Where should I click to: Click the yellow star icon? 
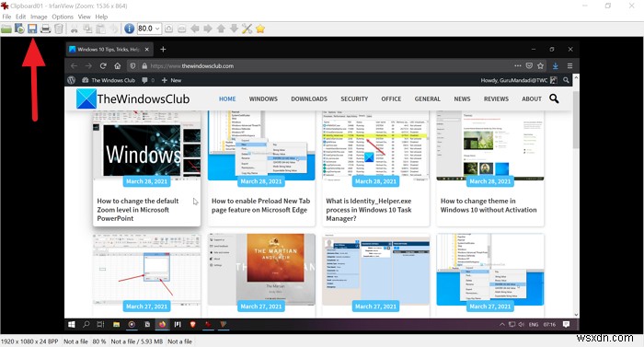click(x=260, y=29)
